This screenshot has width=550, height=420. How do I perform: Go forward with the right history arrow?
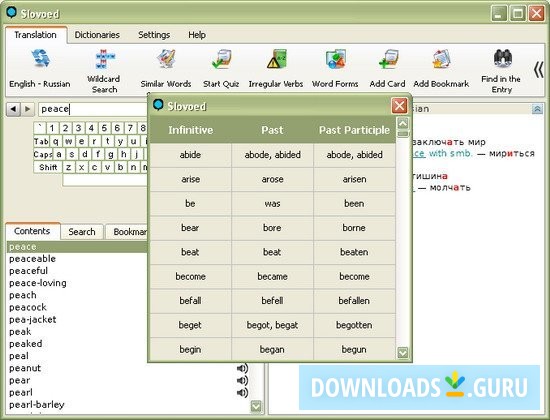(x=28, y=109)
